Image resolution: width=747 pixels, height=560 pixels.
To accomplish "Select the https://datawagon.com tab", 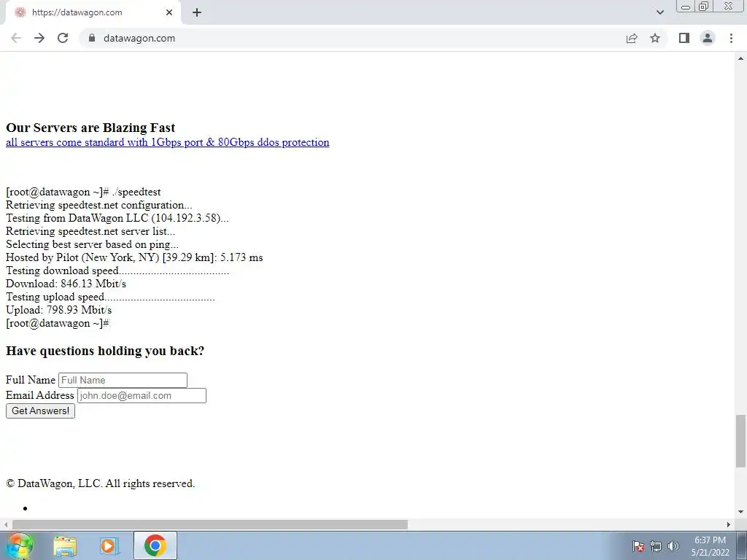I will pyautogui.click(x=93, y=12).
